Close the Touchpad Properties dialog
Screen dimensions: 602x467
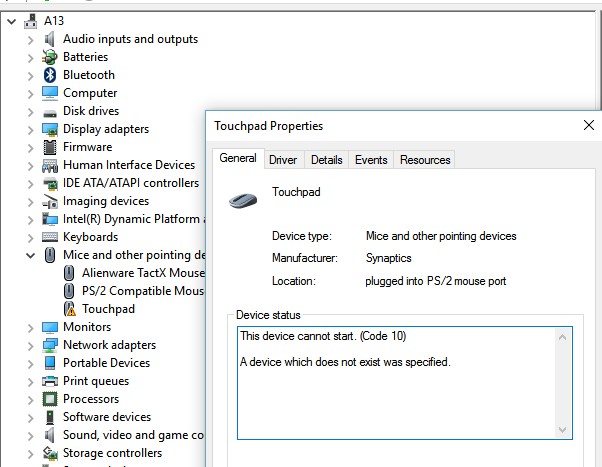coord(588,126)
